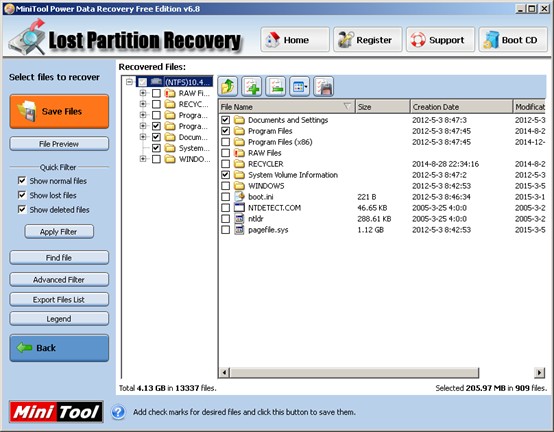Click Export Files List

point(59,300)
